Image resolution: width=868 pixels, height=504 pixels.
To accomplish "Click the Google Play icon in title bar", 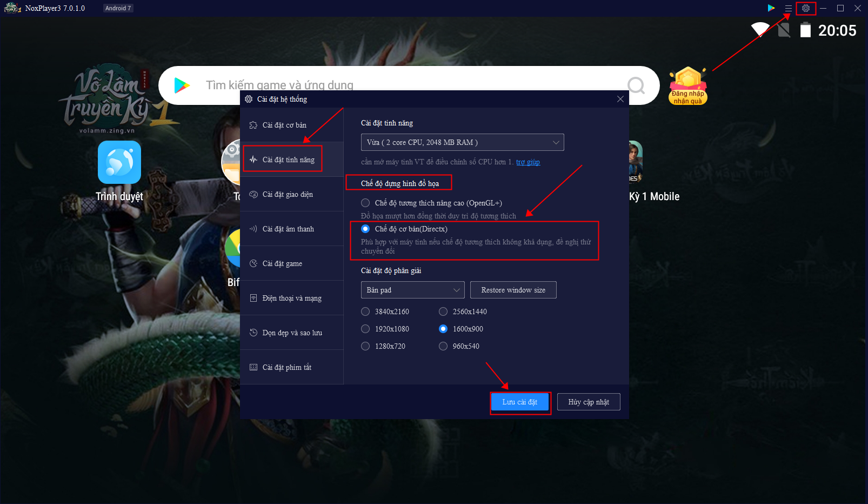I will [x=771, y=8].
